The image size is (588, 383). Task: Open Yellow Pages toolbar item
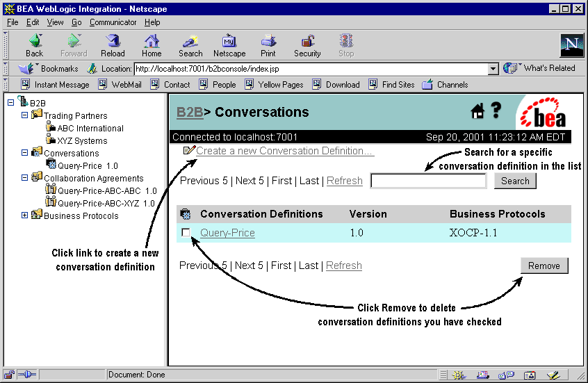pyautogui.click(x=274, y=85)
